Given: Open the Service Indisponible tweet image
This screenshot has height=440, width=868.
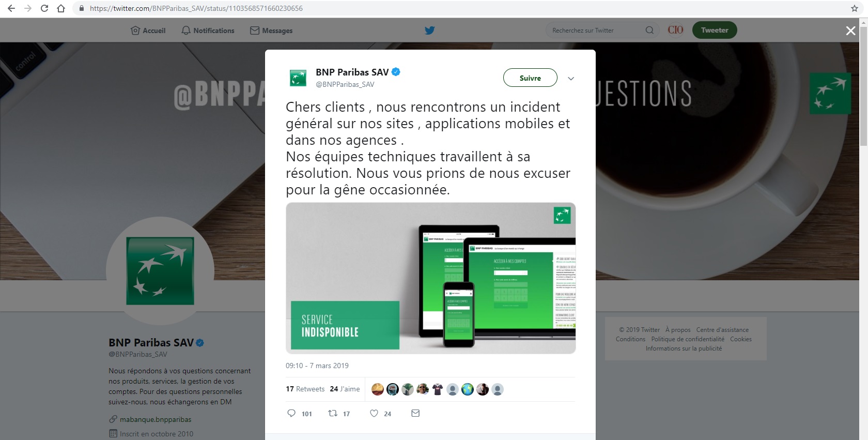Looking at the screenshot, I should pyautogui.click(x=431, y=278).
